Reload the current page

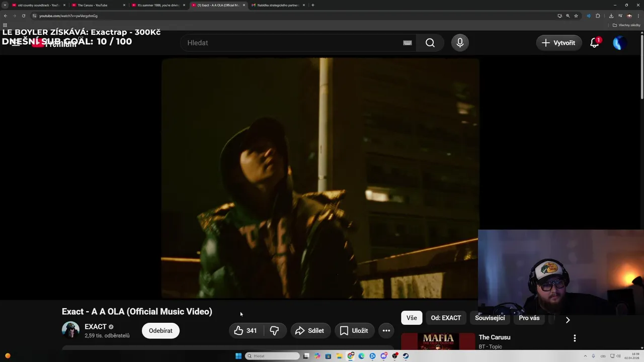pos(23,16)
